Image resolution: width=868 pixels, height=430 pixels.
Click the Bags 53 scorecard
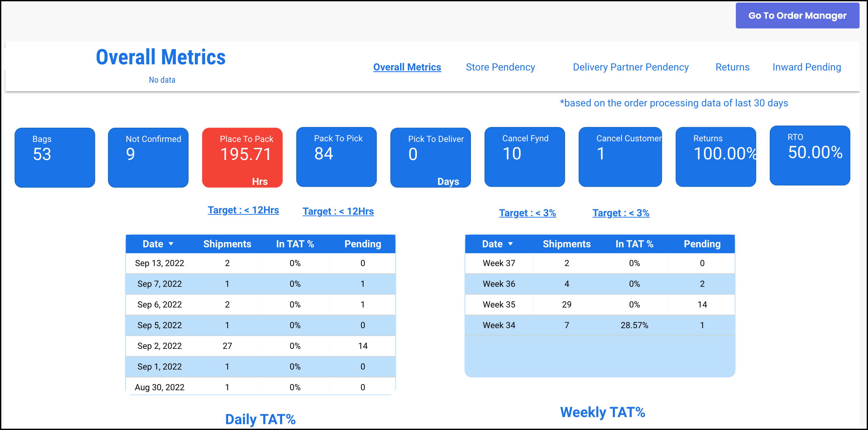(55, 157)
